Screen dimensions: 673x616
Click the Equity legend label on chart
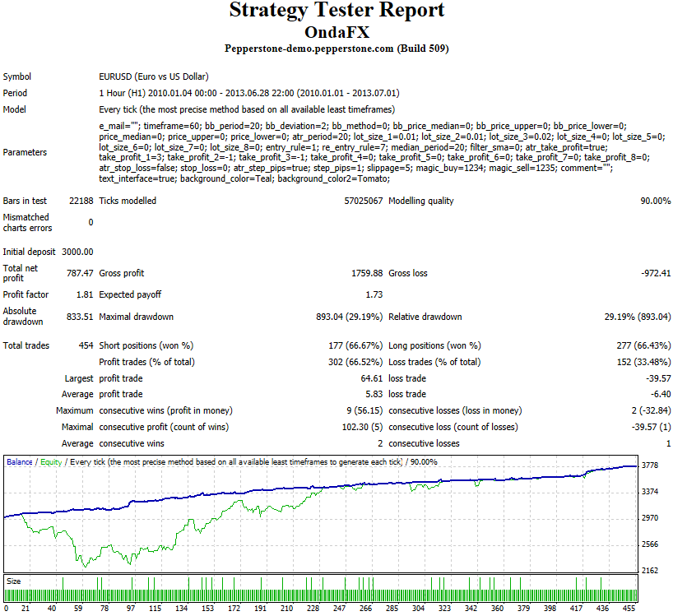[x=51, y=462]
